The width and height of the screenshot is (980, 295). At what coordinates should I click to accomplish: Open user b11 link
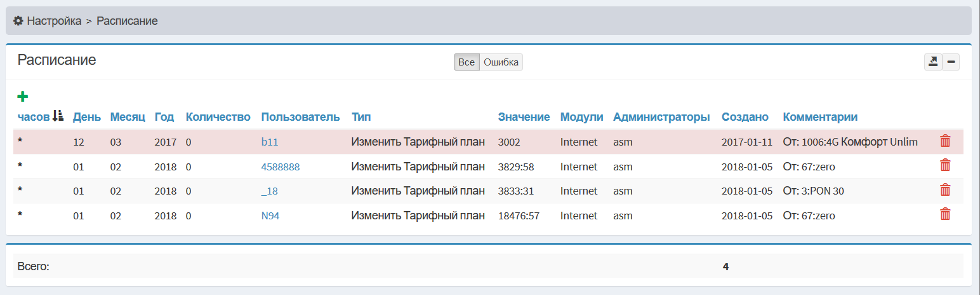pos(269,142)
